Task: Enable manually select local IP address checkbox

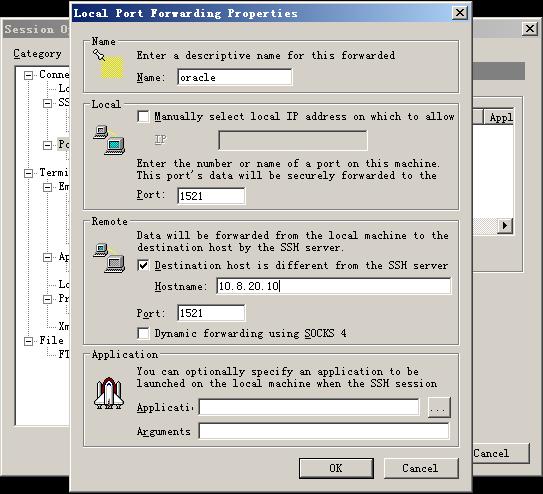Action: [x=143, y=116]
